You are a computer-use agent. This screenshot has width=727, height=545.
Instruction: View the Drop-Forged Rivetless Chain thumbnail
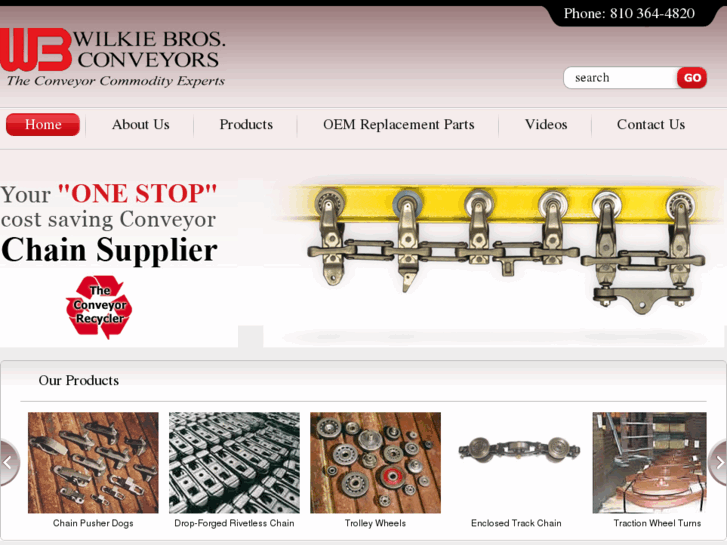tap(234, 462)
